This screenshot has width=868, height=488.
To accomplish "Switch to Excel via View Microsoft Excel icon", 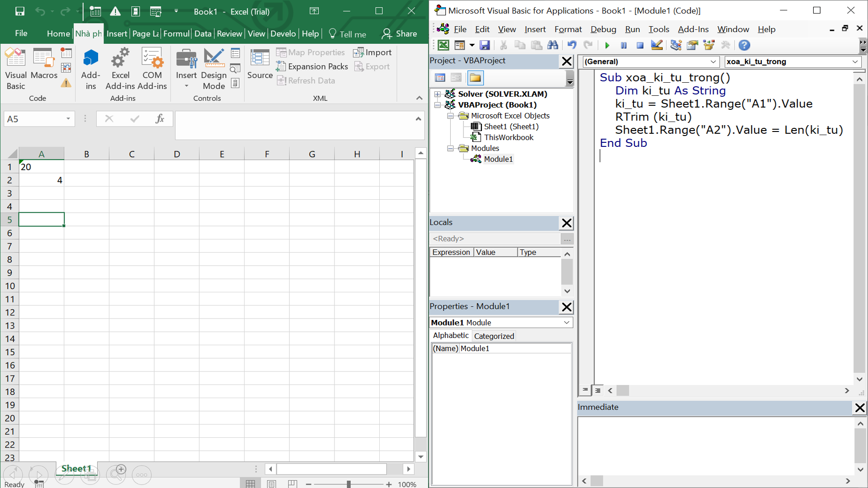I will tap(443, 45).
